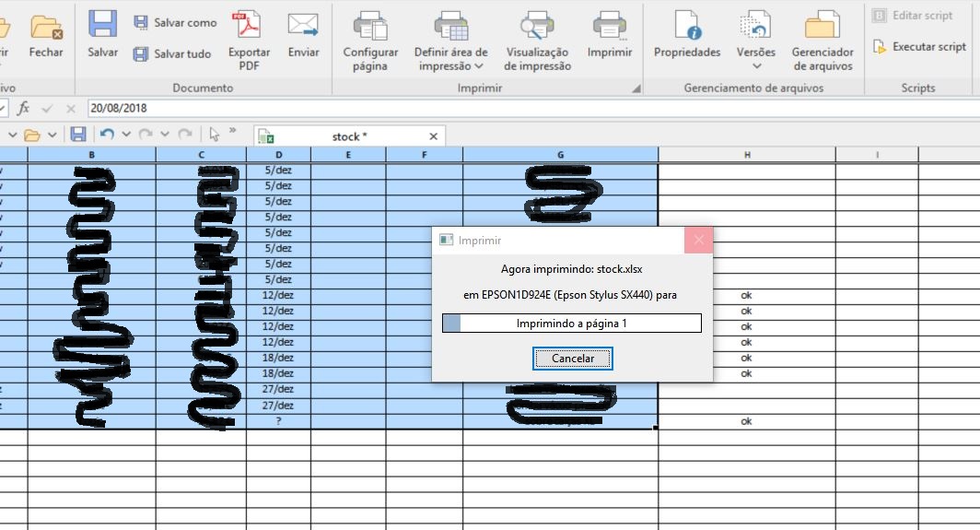
Task: Click the fx insert function icon
Action: click(24, 108)
